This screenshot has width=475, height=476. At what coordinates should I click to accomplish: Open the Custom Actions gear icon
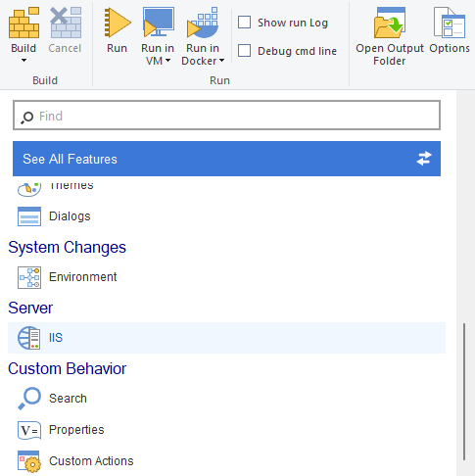coord(29,461)
